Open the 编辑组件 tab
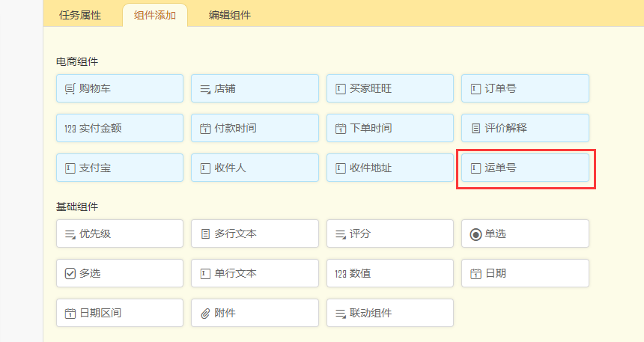This screenshot has width=644, height=342. click(x=230, y=14)
